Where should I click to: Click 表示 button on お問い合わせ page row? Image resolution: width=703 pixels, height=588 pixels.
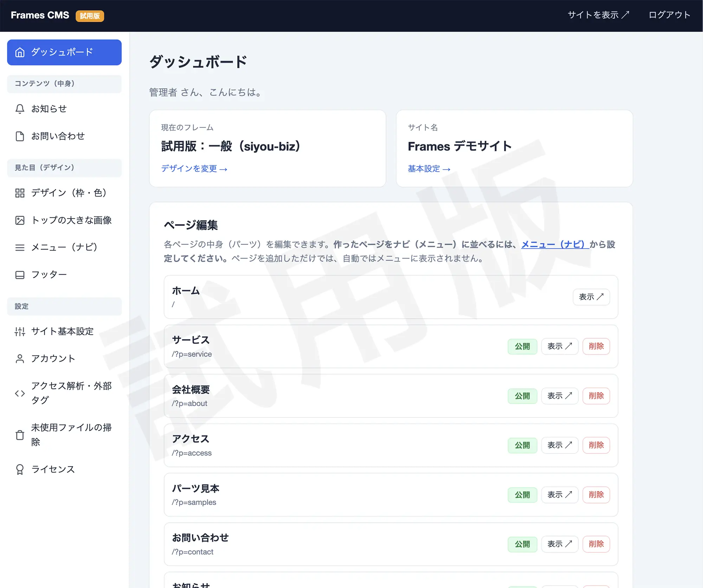click(560, 544)
